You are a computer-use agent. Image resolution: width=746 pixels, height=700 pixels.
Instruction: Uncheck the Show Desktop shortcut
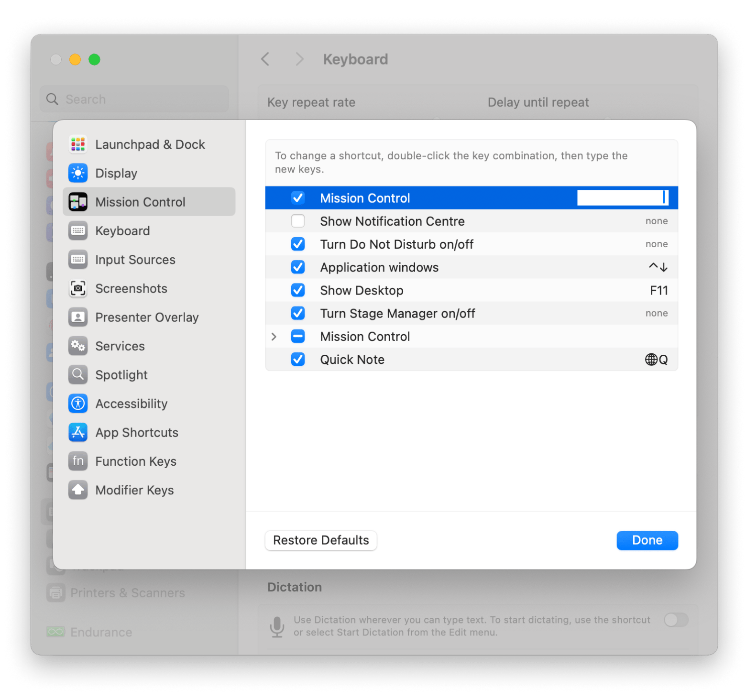[x=298, y=290]
